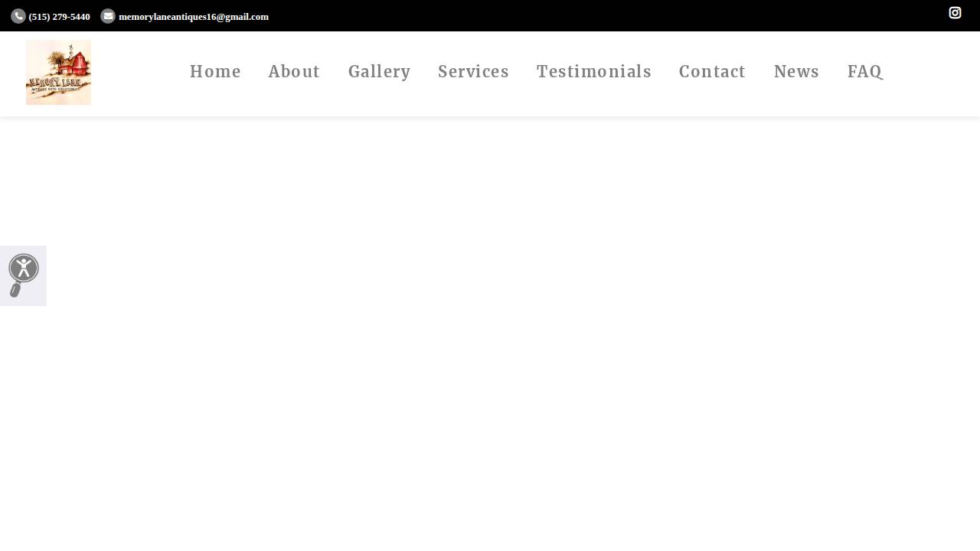
Task: Open the Instagram page via top-right icon
Action: click(955, 13)
